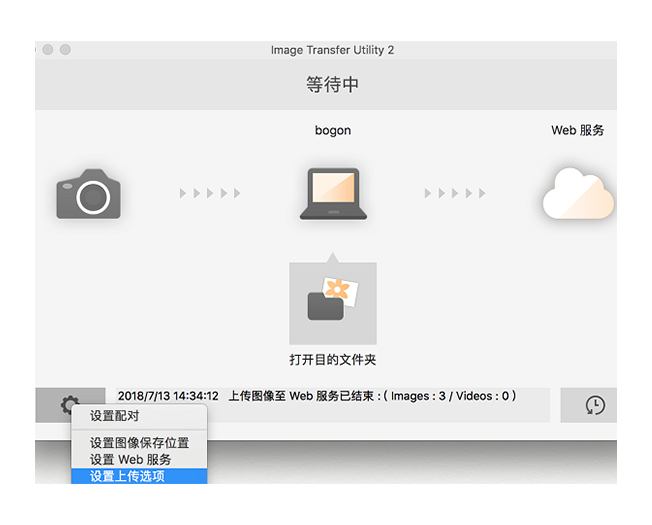The height and width of the screenshot is (525, 652).
Task: Click the bogon computer name label
Action: [333, 131]
